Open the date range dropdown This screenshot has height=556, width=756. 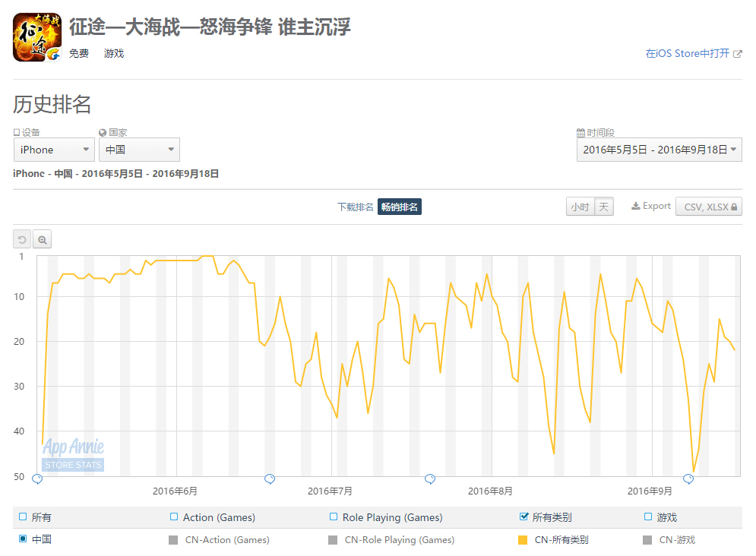tap(659, 150)
